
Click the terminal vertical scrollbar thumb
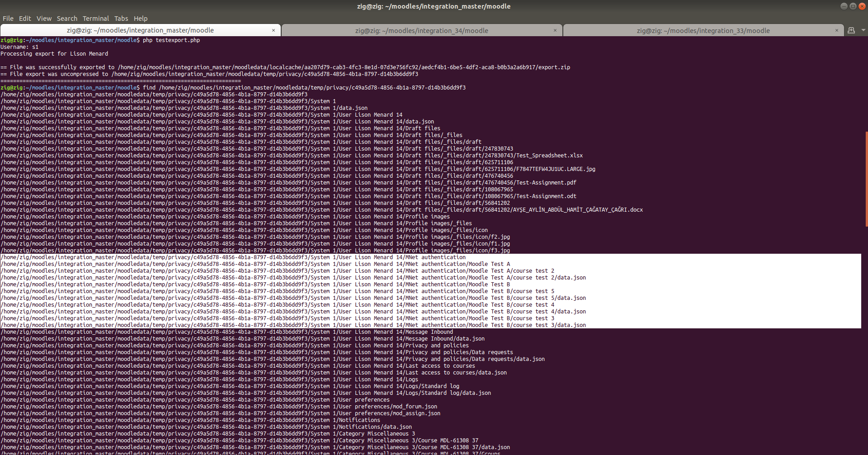(x=866, y=179)
